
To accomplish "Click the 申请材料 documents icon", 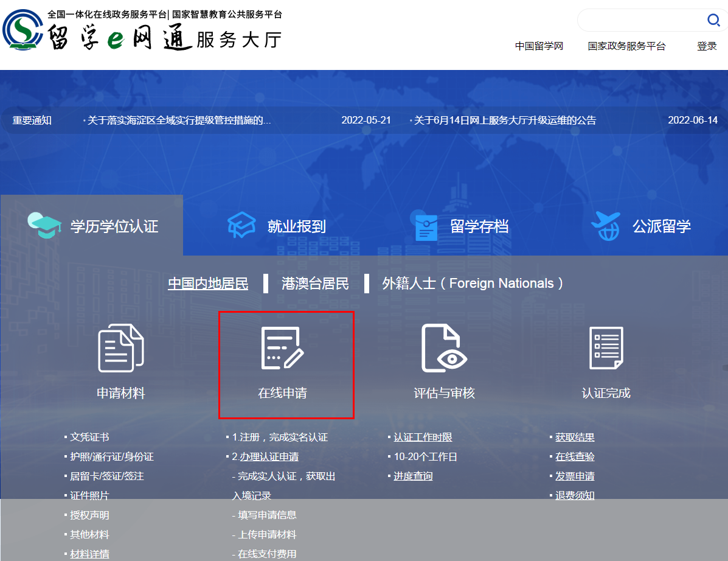I will pos(121,348).
